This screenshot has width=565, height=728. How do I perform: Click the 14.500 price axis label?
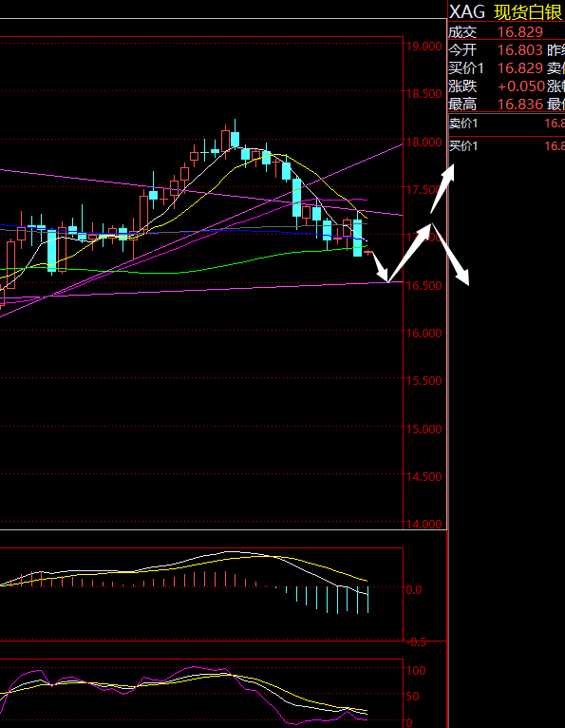[x=424, y=477]
